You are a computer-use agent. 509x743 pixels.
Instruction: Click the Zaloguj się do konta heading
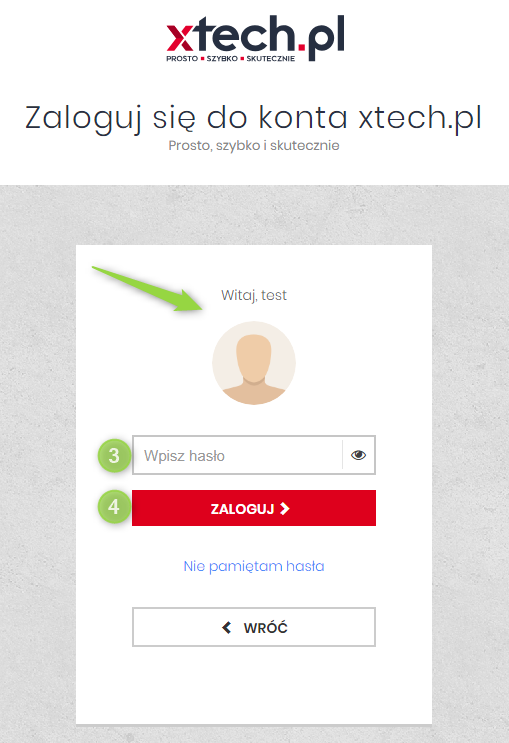click(254, 118)
